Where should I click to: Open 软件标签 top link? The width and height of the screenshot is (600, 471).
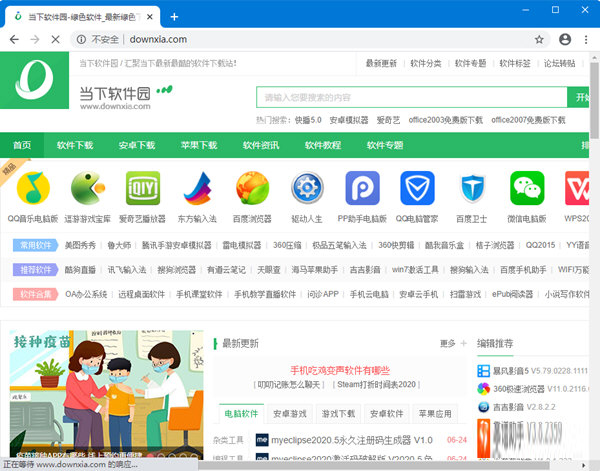[x=515, y=63]
